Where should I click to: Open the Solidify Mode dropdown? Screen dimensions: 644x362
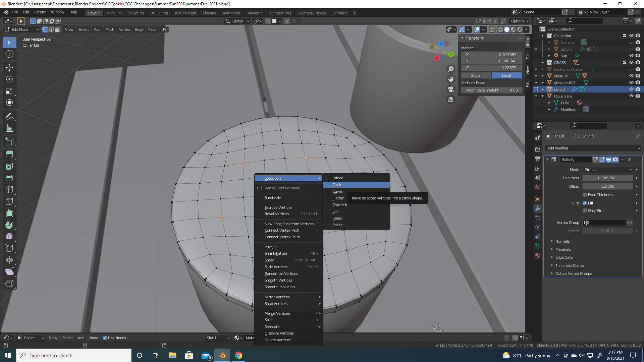[608, 170]
